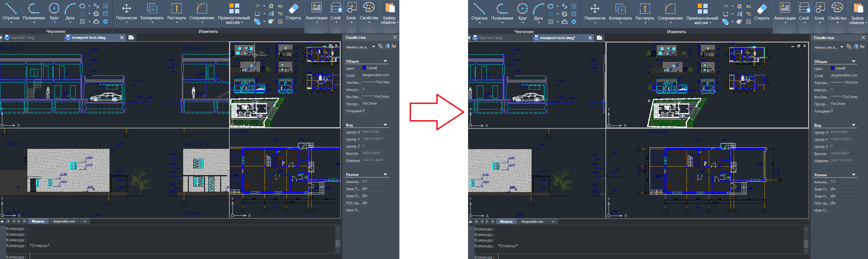The width and height of the screenshot is (868, 259).
Task: Select the Круг circle tool in right screenshot
Action: coord(522,12)
